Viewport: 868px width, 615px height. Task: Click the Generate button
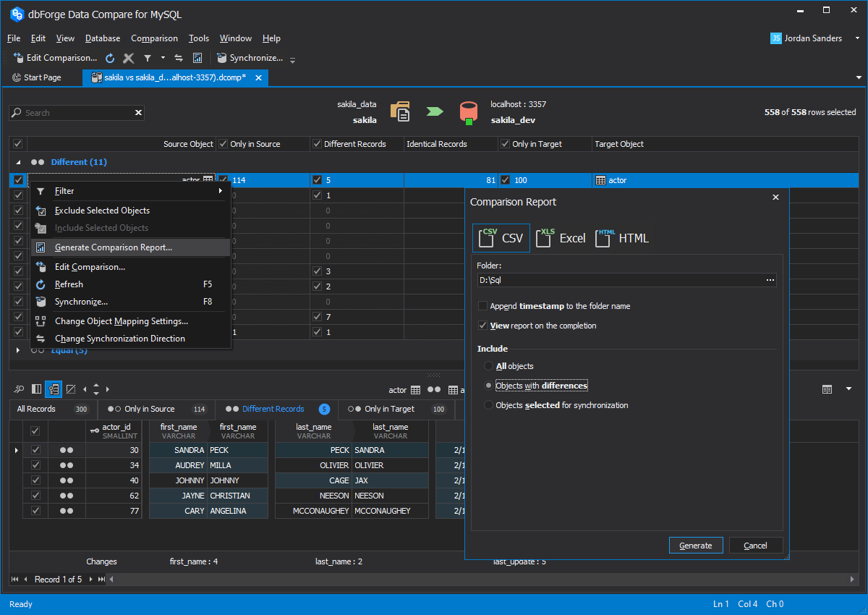click(696, 546)
